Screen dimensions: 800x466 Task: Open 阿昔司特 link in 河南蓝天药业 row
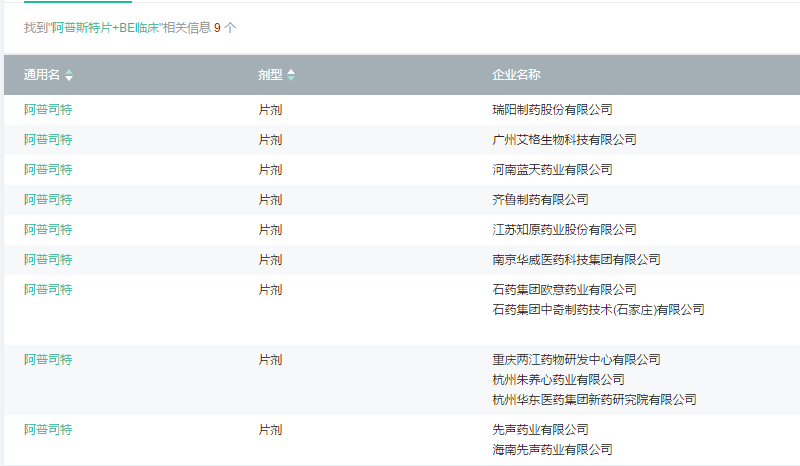(x=48, y=170)
